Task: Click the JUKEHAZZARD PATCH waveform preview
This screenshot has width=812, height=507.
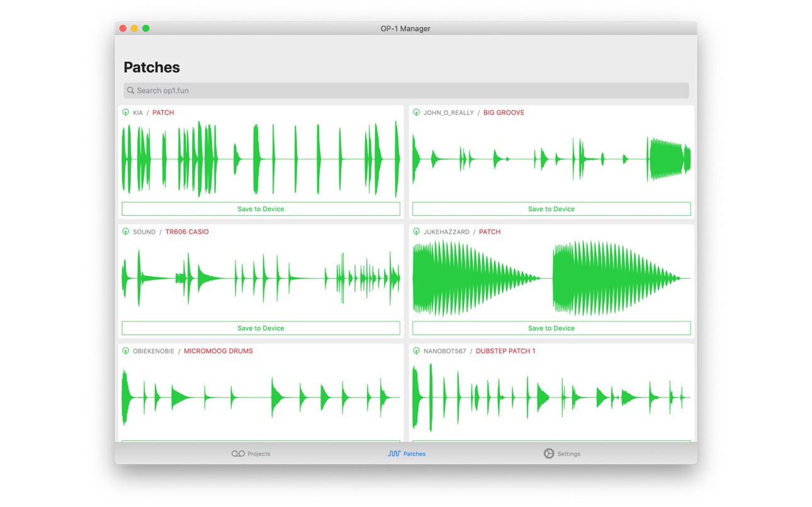Action: [551, 278]
